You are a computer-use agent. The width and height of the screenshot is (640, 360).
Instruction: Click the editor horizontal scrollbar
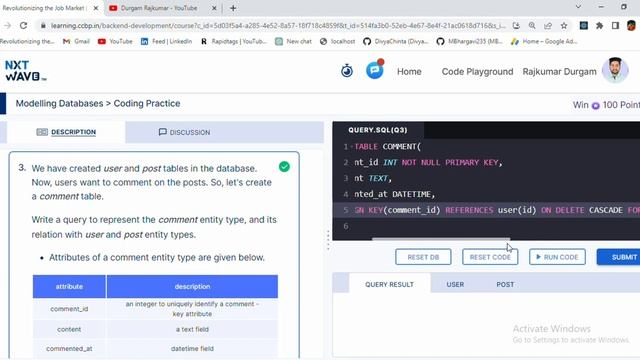[x=441, y=239]
